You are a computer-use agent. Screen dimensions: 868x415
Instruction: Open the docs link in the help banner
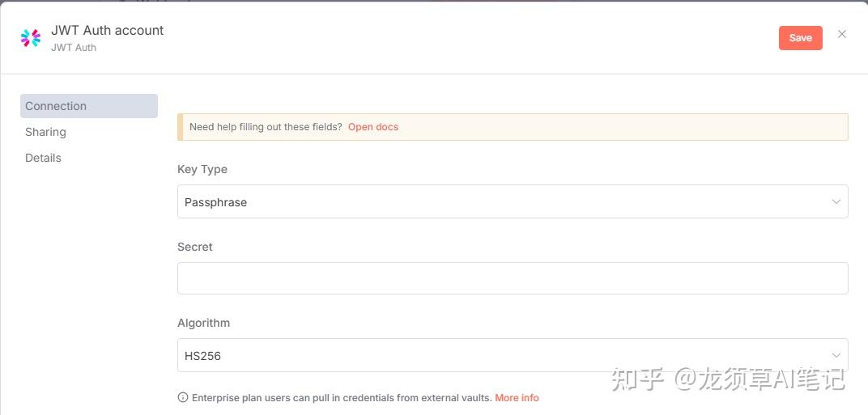[373, 127]
